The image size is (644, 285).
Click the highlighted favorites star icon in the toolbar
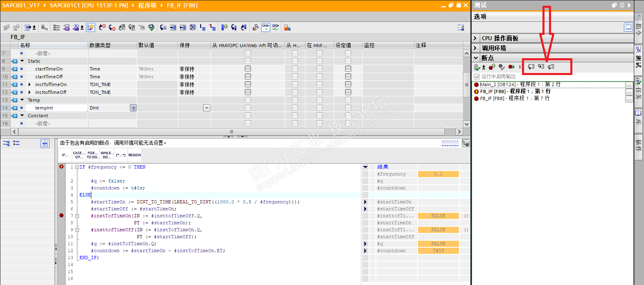click(90, 27)
